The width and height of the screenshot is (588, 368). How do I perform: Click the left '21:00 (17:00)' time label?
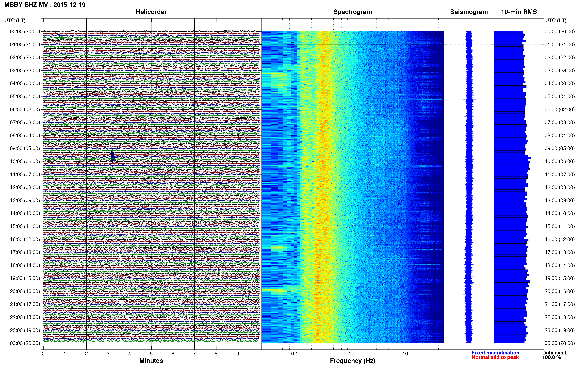pos(25,304)
